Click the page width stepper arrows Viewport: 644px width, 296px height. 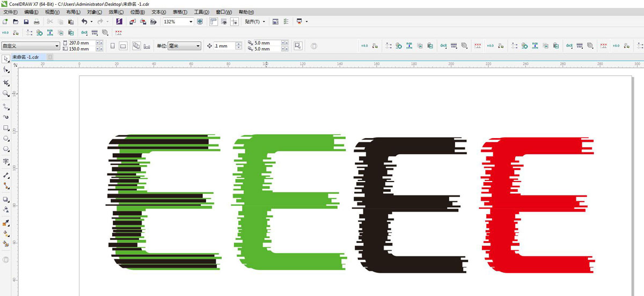tap(98, 43)
